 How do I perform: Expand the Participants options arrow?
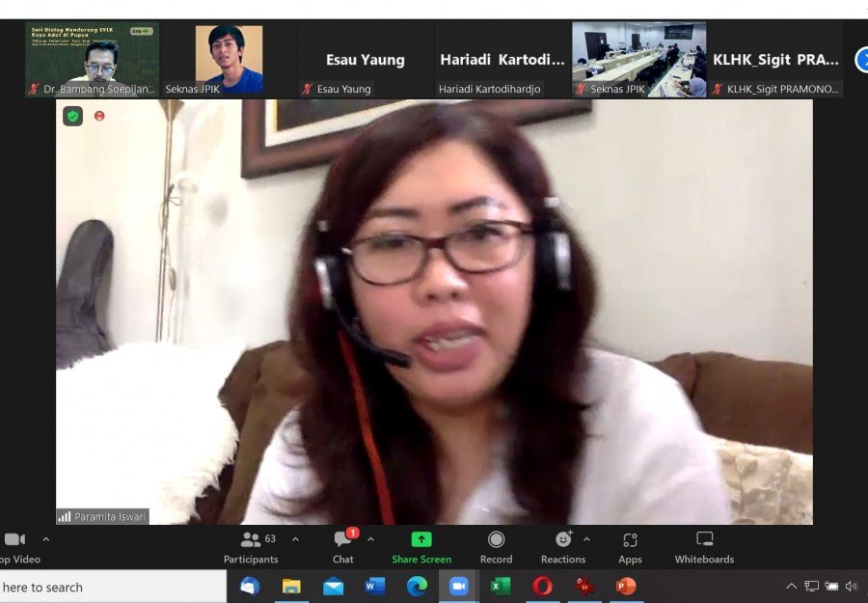pyautogui.click(x=296, y=538)
